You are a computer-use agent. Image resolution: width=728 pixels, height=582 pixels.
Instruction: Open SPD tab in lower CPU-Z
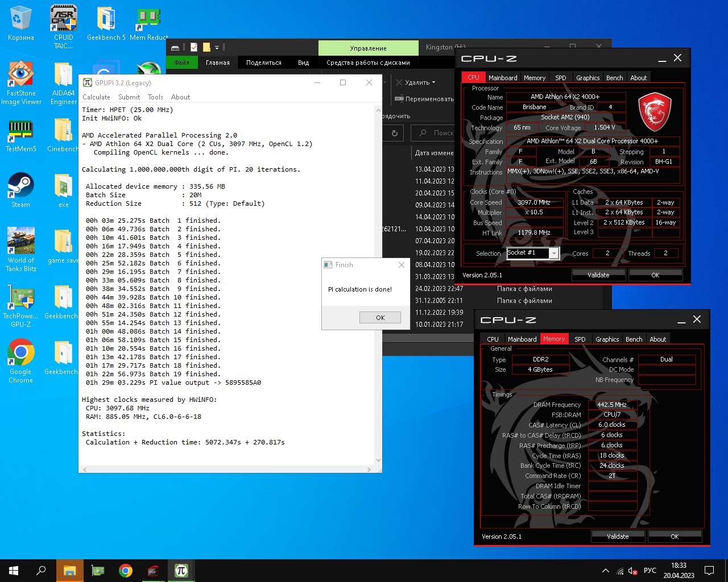coord(580,339)
